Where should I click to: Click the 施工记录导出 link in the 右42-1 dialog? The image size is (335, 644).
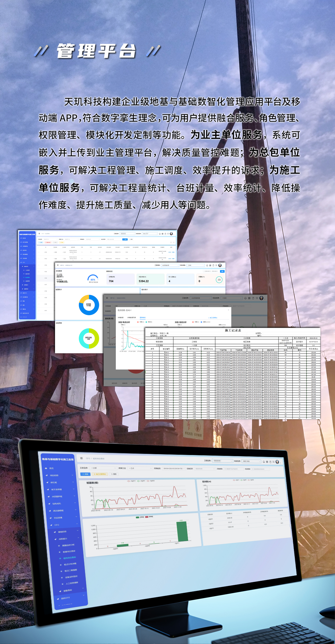[x=213, y=318]
